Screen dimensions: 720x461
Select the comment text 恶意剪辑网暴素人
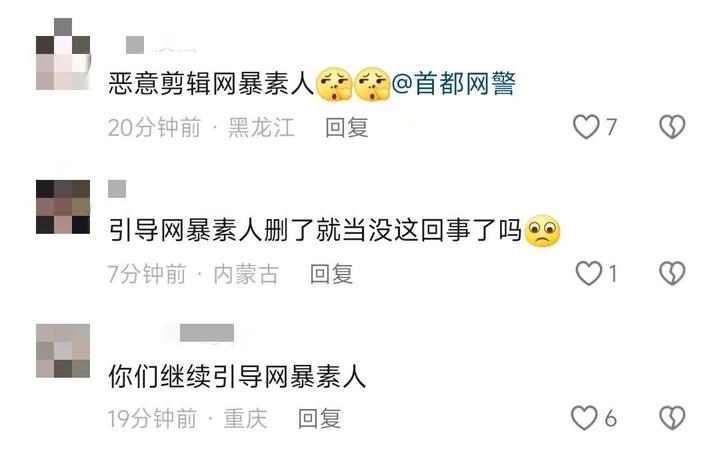click(211, 84)
